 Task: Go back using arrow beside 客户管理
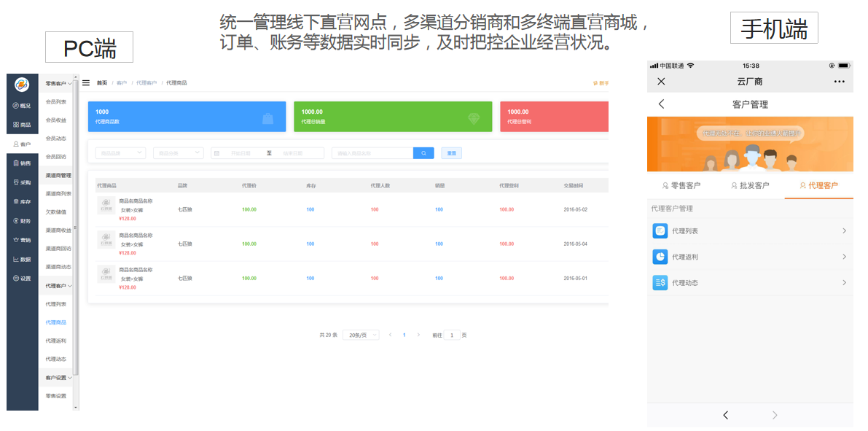tap(661, 104)
